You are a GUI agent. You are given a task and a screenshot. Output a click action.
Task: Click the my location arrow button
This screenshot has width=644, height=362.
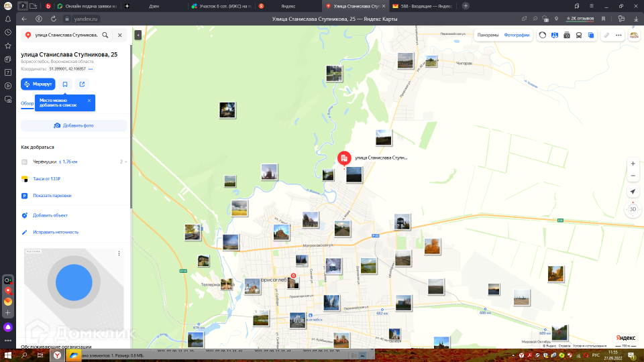[633, 192]
